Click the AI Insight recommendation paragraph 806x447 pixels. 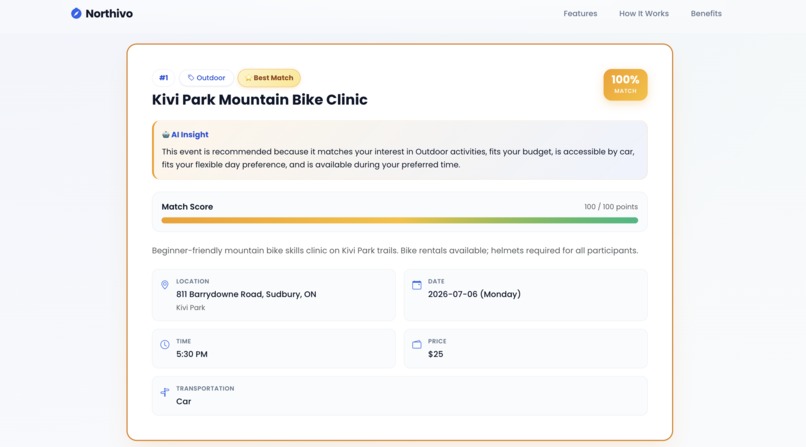coord(398,158)
